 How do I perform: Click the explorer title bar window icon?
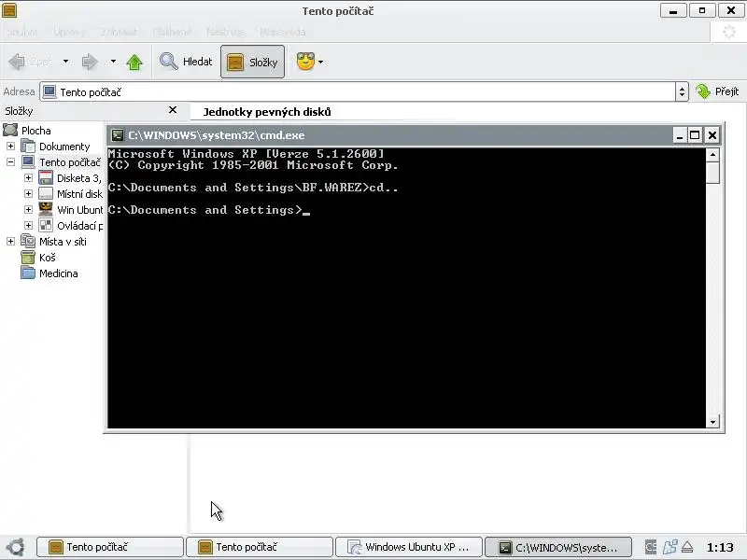[9, 10]
